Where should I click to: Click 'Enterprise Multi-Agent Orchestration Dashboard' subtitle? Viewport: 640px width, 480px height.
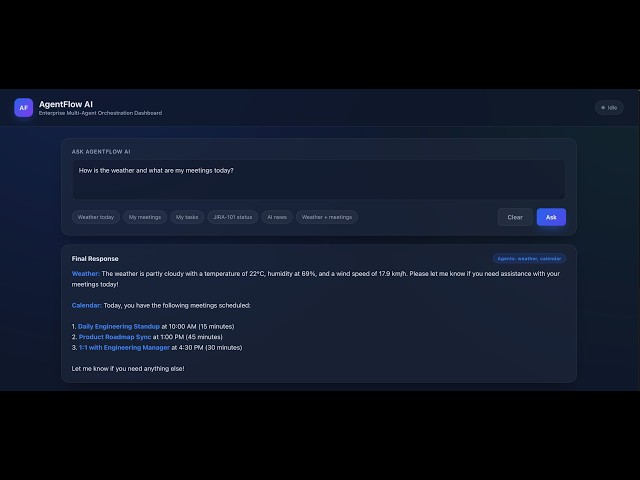tap(100, 113)
